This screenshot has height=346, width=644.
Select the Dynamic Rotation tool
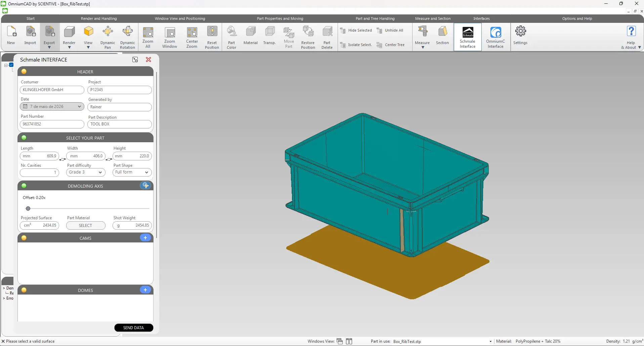pyautogui.click(x=128, y=32)
